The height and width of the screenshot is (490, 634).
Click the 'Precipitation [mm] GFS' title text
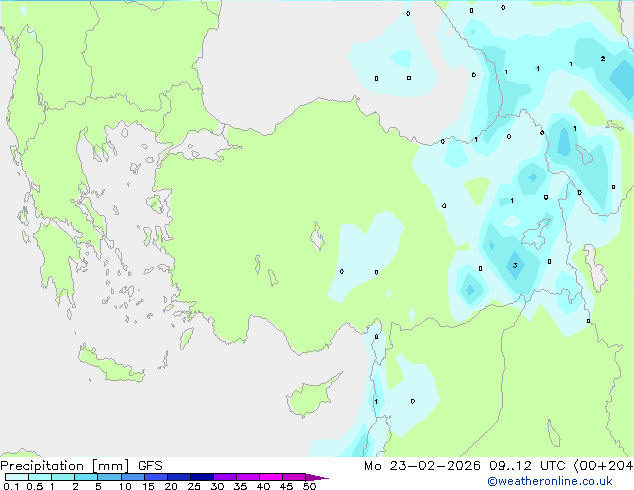click(x=81, y=466)
